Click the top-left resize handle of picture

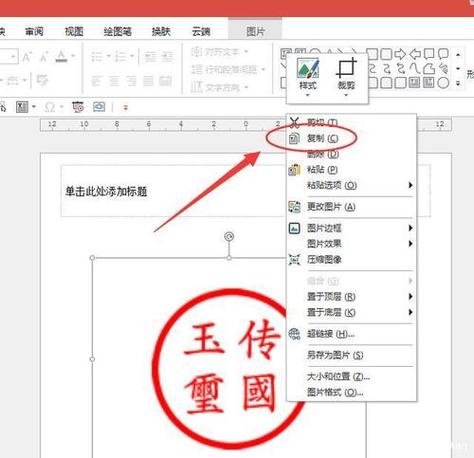pos(92,258)
